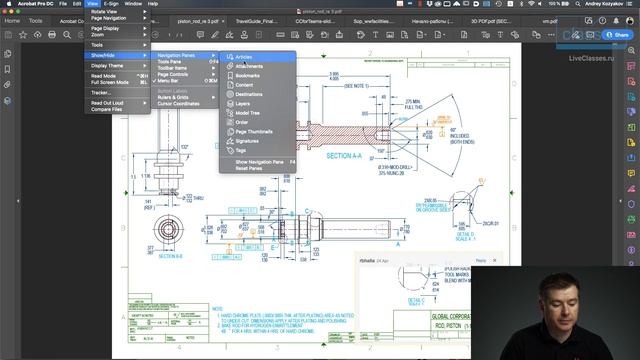This screenshot has height=360, width=640.
Task: Enable Read Mode from View menu
Action: 117,76
